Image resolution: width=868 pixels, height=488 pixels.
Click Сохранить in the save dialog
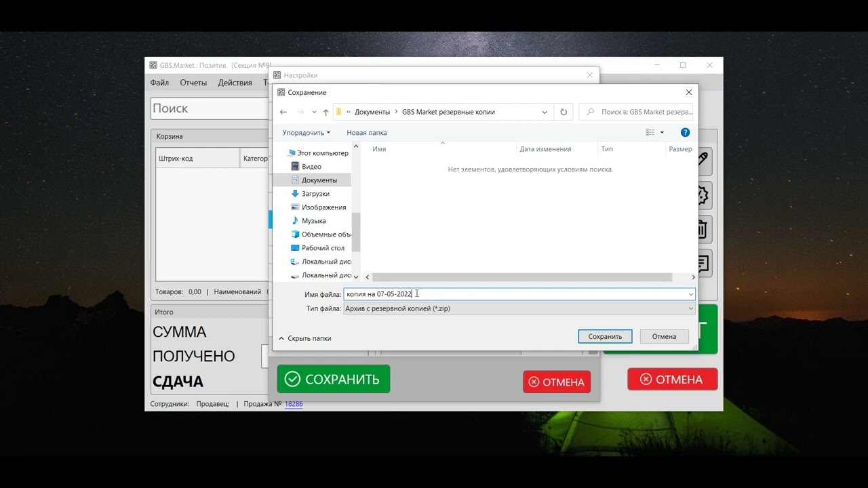[605, 336]
